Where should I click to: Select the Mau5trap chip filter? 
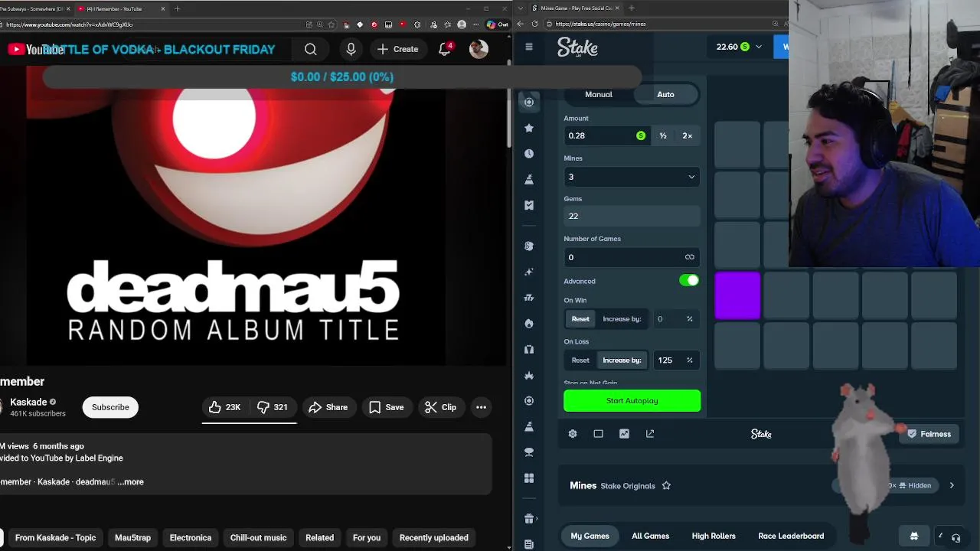(132, 538)
